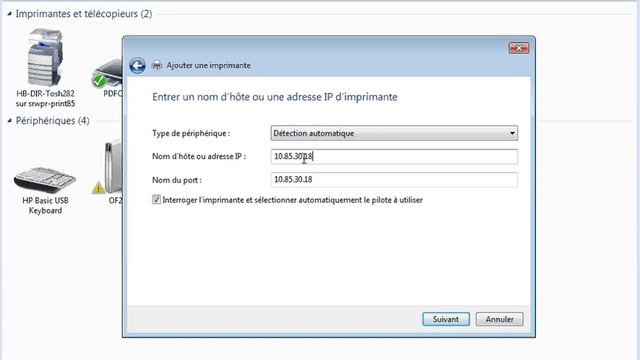640x360 pixels.
Task: Click the back arrow in the printer wizard
Action: pyautogui.click(x=137, y=65)
